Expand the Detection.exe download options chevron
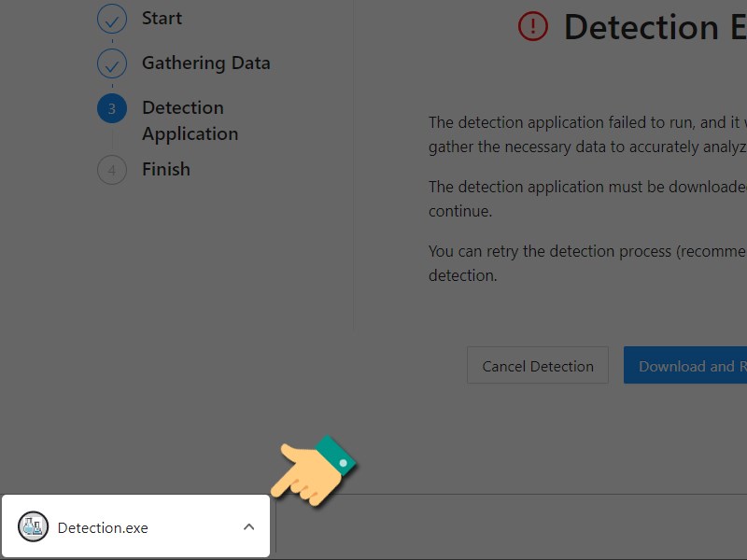Viewport: 747px width, 560px height. [248, 526]
